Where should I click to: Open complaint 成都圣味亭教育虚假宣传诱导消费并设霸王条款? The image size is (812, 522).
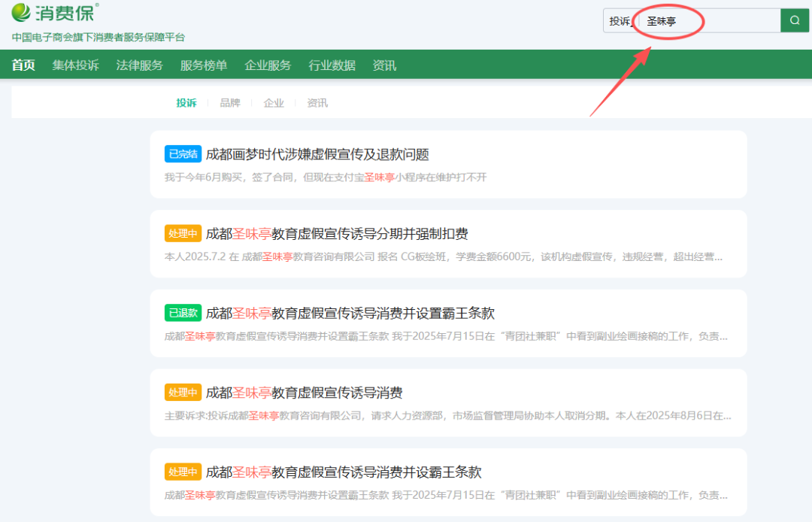point(344,472)
